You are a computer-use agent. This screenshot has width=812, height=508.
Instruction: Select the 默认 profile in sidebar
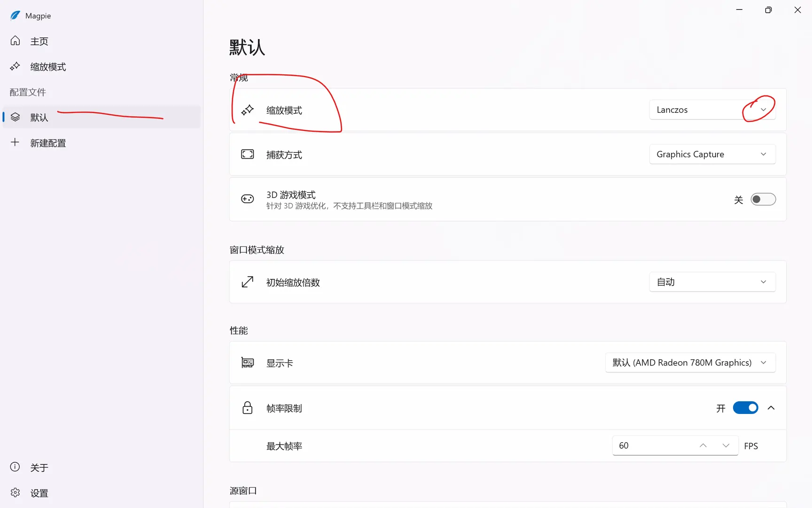[x=101, y=117]
